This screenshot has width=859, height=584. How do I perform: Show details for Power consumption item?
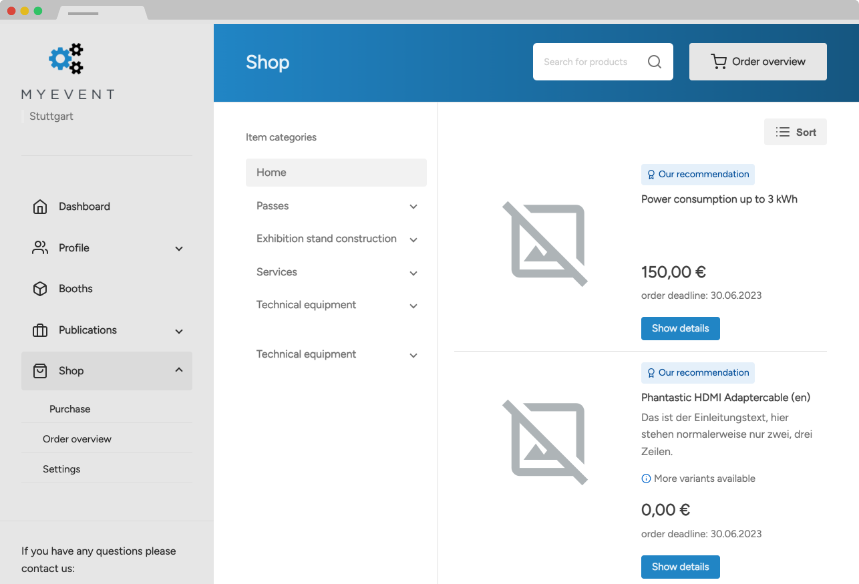(x=680, y=329)
